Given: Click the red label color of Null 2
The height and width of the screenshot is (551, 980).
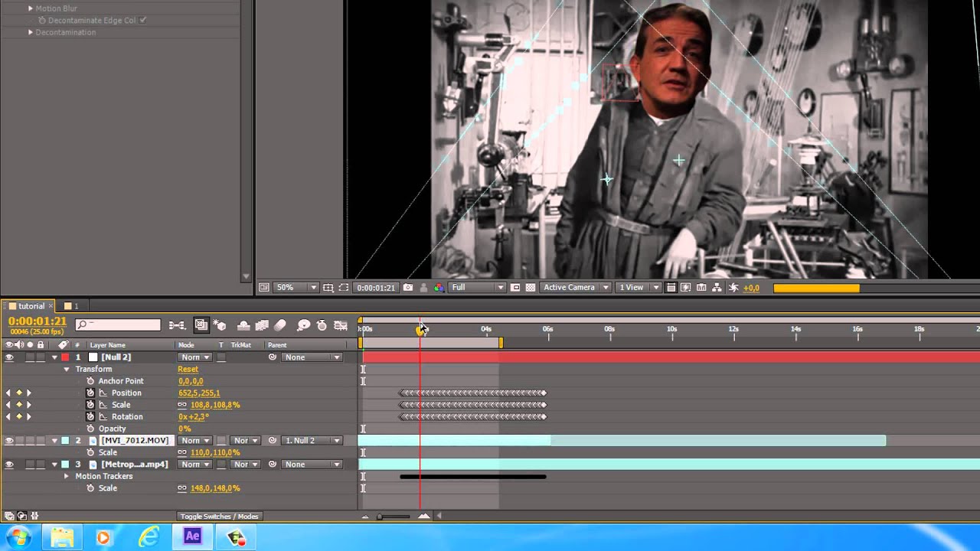Looking at the screenshot, I should point(65,357).
